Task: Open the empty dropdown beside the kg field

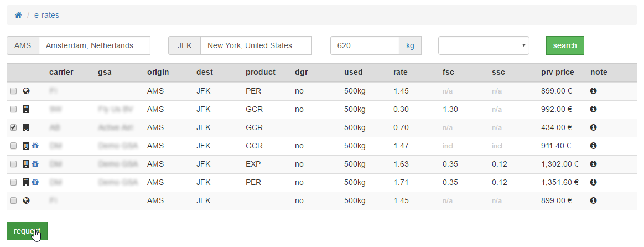Action: click(484, 45)
